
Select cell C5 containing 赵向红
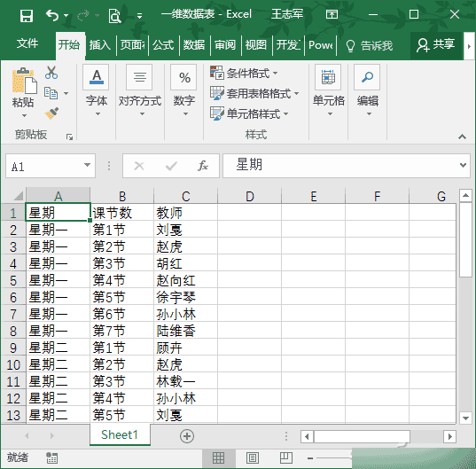(186, 280)
